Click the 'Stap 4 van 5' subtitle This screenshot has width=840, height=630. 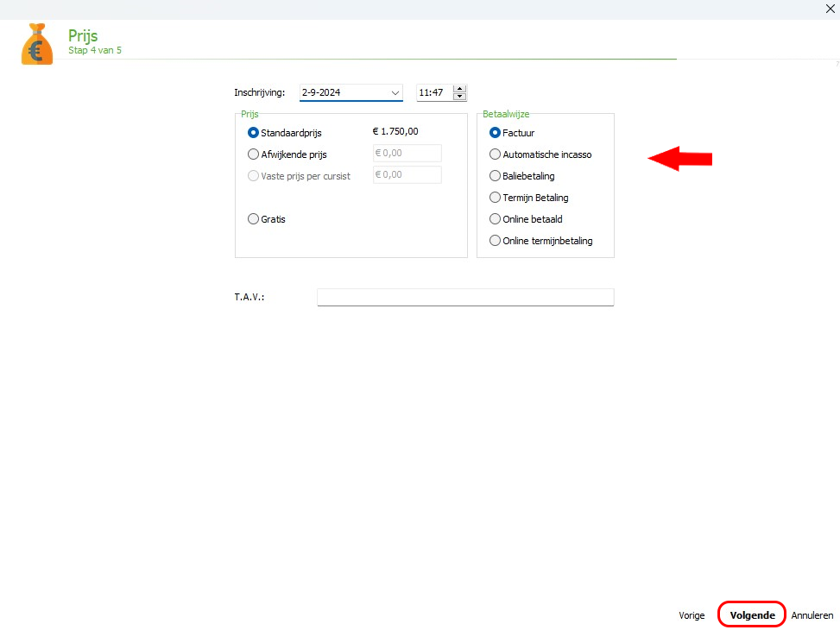(x=95, y=50)
